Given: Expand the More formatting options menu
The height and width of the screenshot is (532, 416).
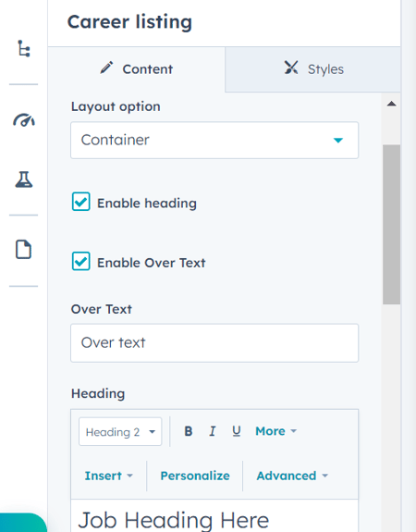Looking at the screenshot, I should click(276, 431).
